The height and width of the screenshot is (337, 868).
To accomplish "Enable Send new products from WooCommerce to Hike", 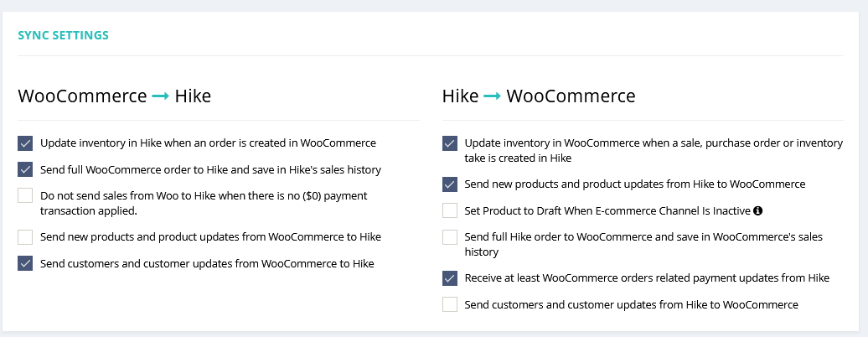I will (25, 237).
